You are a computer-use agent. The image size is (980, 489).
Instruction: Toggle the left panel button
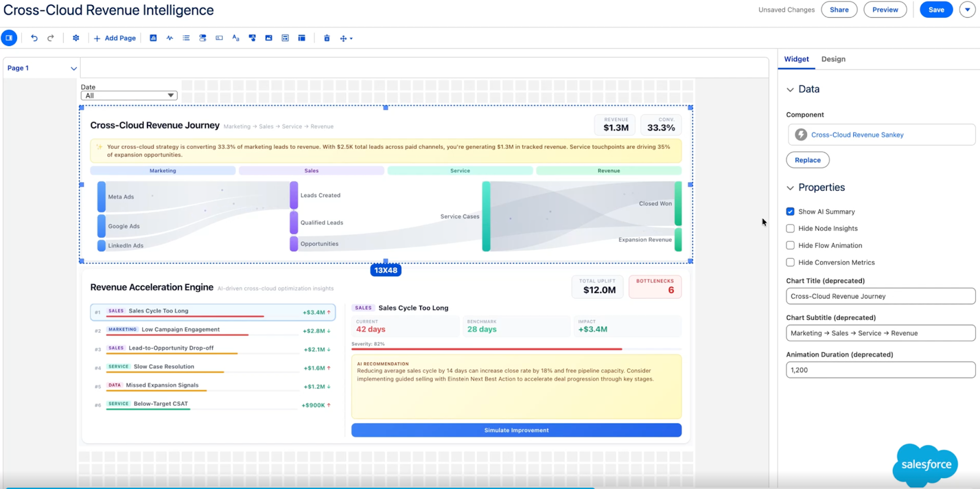9,38
